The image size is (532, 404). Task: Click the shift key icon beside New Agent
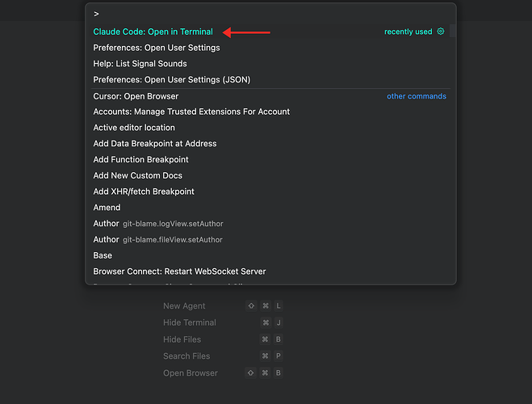pos(251,306)
